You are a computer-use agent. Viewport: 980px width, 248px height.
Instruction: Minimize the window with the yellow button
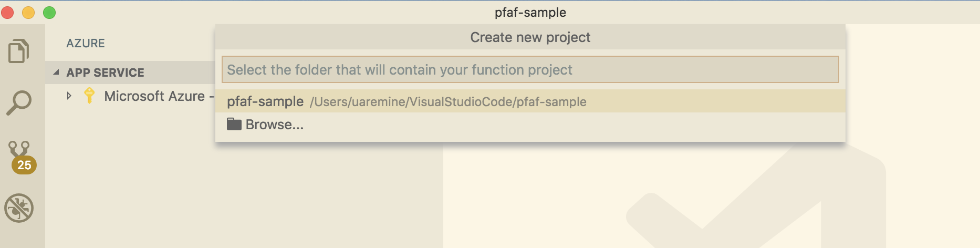pyautogui.click(x=28, y=12)
